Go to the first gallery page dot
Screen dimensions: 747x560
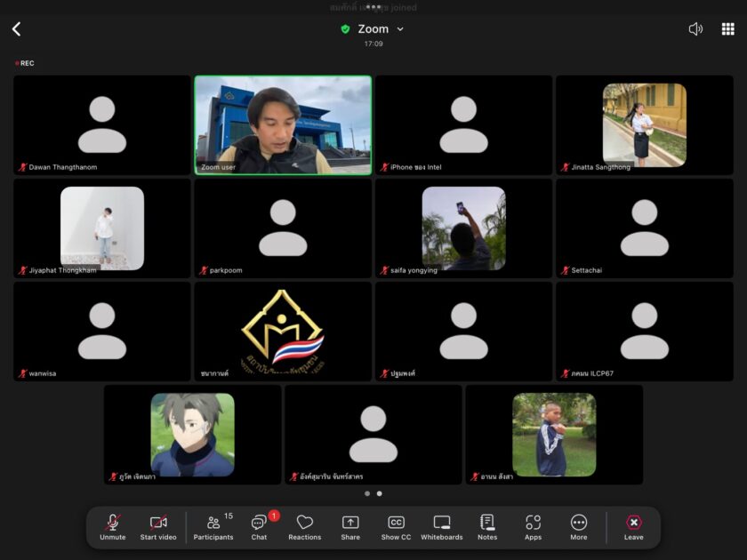point(366,493)
